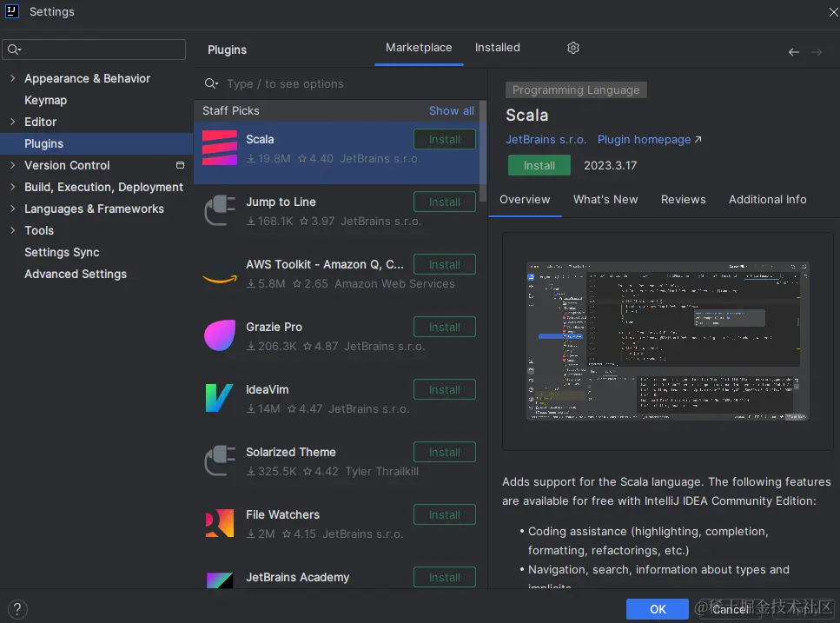The width and height of the screenshot is (840, 623).
Task: Focus the settings search field
Action: click(x=94, y=50)
